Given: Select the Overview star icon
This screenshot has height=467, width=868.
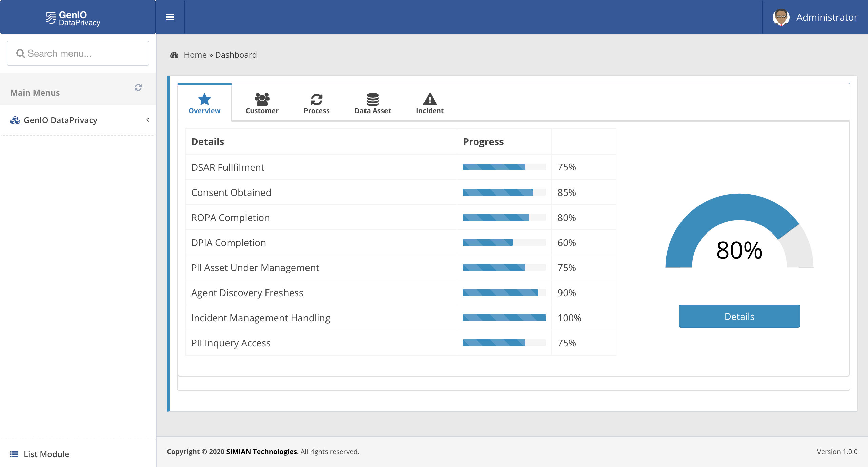Looking at the screenshot, I should tap(204, 99).
